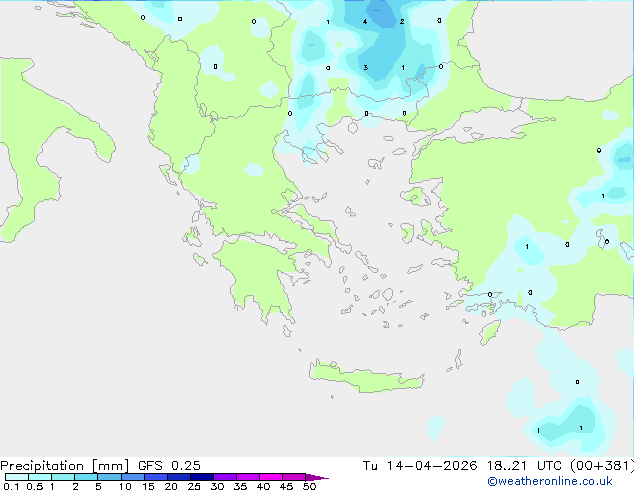
Task: Click the 'Precipitation [mm]' title text
Action: 65,466
